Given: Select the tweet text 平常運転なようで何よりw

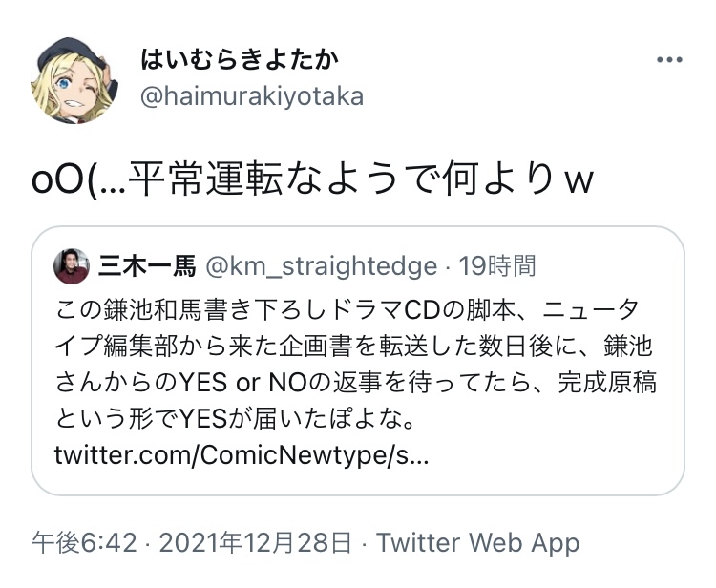Looking at the screenshot, I should [x=361, y=178].
